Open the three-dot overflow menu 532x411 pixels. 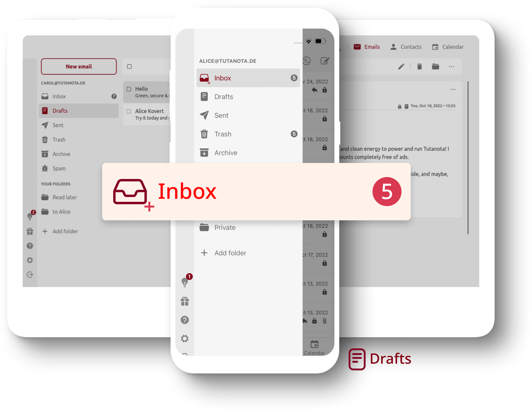451,66
